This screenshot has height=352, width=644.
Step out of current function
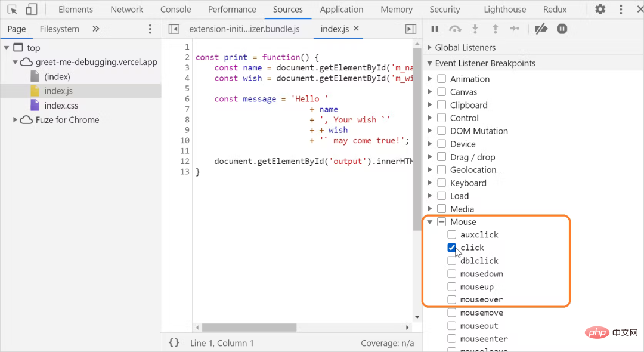496,29
